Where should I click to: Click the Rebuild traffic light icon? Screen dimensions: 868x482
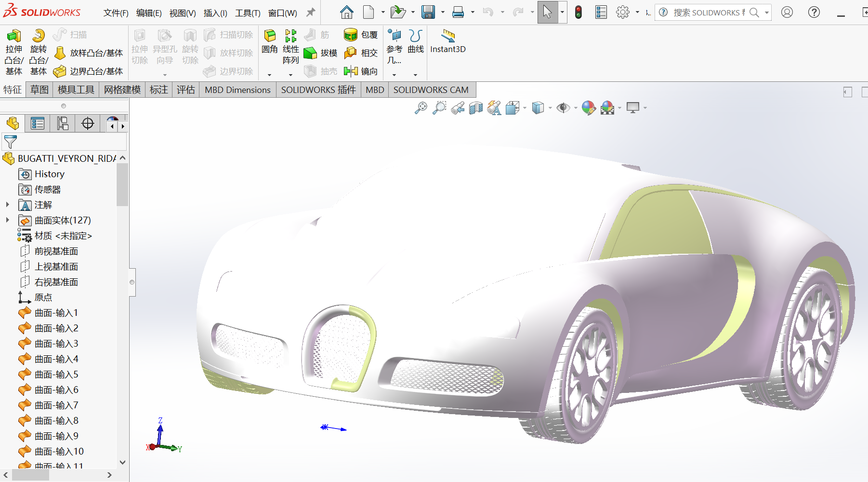tap(579, 13)
